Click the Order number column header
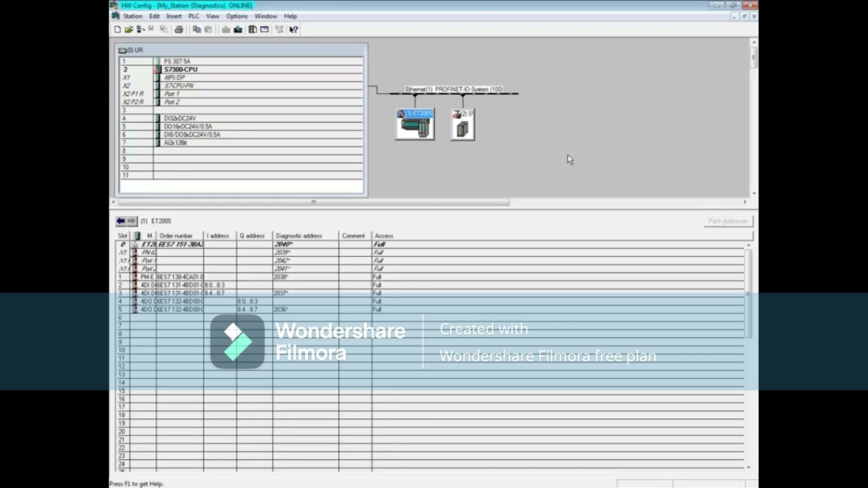The height and width of the screenshot is (488, 868). click(180, 236)
